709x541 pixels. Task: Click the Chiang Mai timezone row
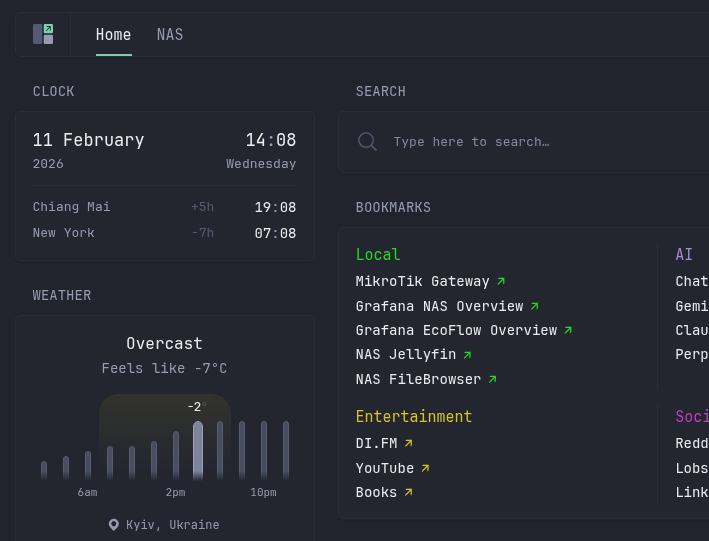coord(164,207)
